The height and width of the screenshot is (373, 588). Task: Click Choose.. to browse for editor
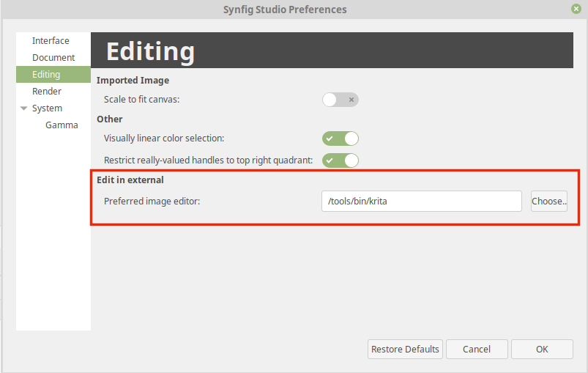tap(549, 201)
